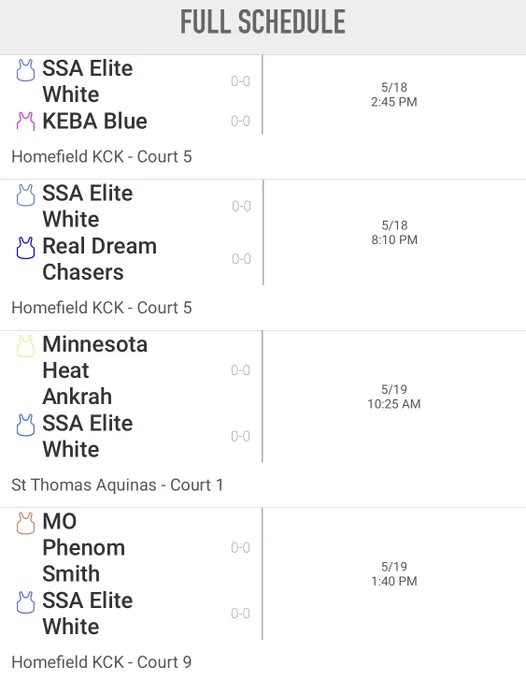Click the Full Schedule header
This screenshot has height=680, width=526.
click(263, 22)
